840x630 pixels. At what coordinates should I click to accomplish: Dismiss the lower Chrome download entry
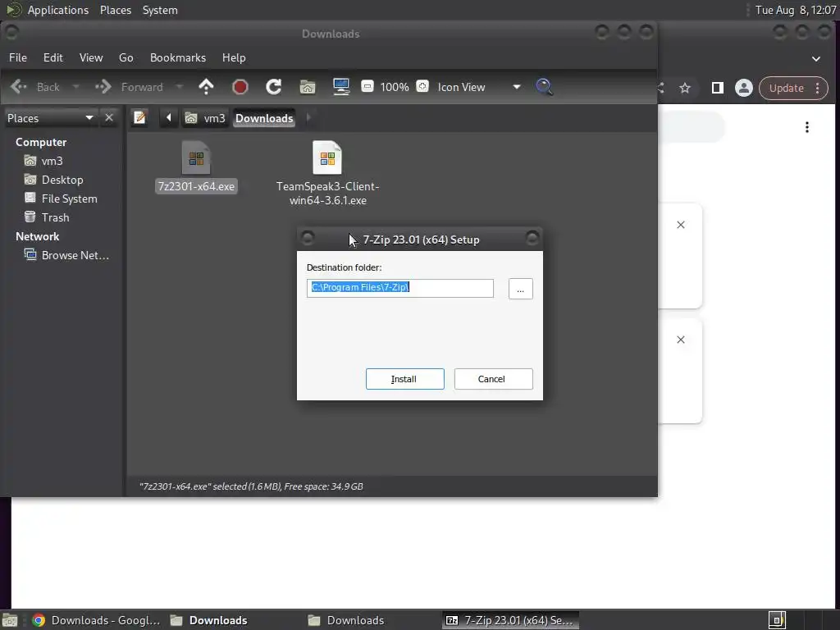680,340
